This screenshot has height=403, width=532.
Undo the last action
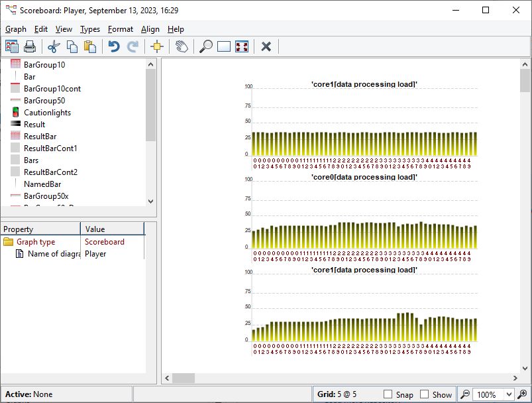click(114, 46)
